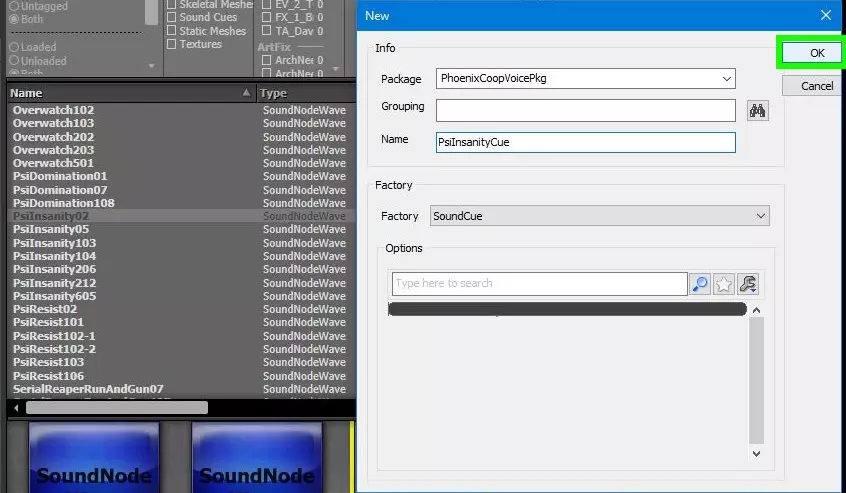The height and width of the screenshot is (493, 846).
Task: Select PsiDomination108 in the asset list
Action: coord(64,203)
